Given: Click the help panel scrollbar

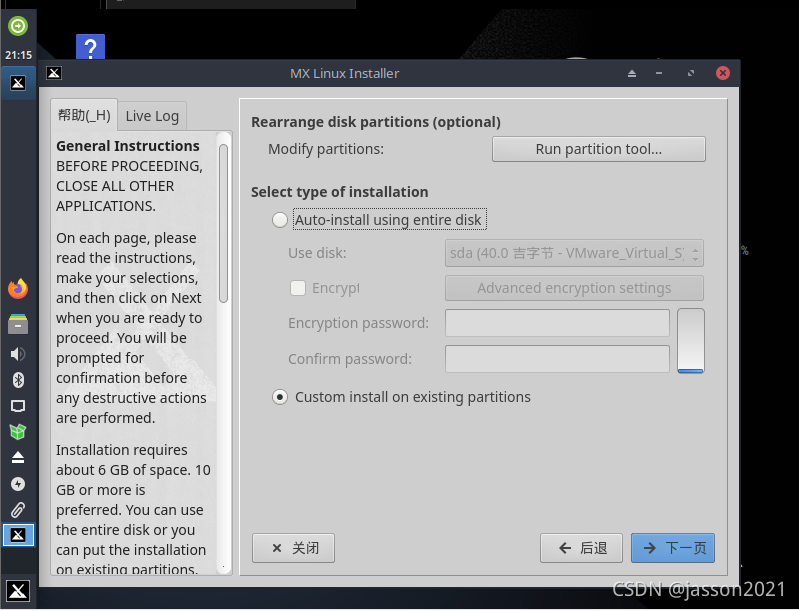Looking at the screenshot, I should [x=223, y=223].
